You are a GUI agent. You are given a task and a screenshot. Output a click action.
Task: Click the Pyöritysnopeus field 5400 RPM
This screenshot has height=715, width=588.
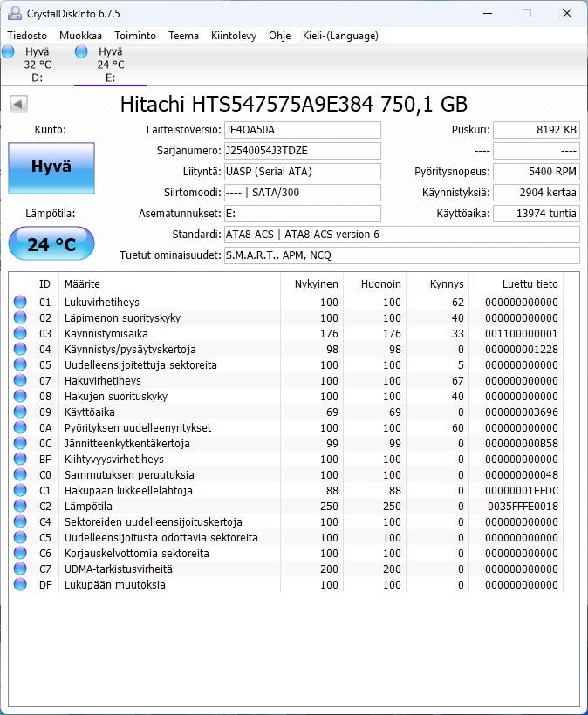pos(537,172)
